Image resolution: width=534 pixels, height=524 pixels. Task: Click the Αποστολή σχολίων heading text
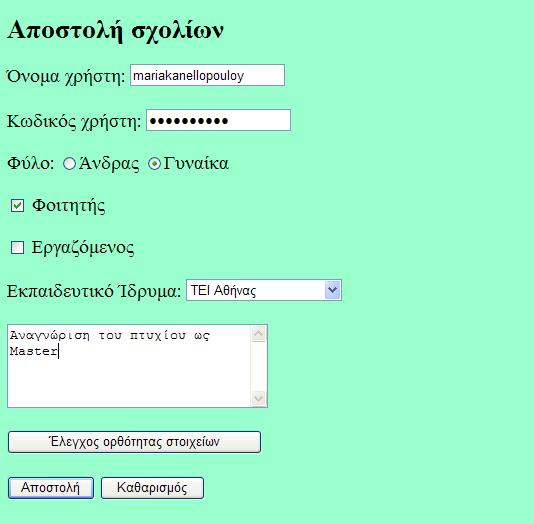point(115,31)
